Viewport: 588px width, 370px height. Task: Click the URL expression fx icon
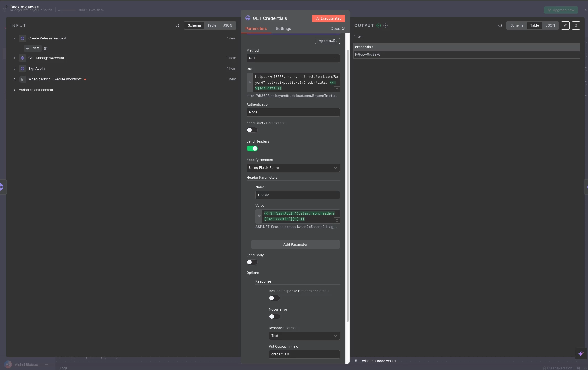(x=250, y=83)
